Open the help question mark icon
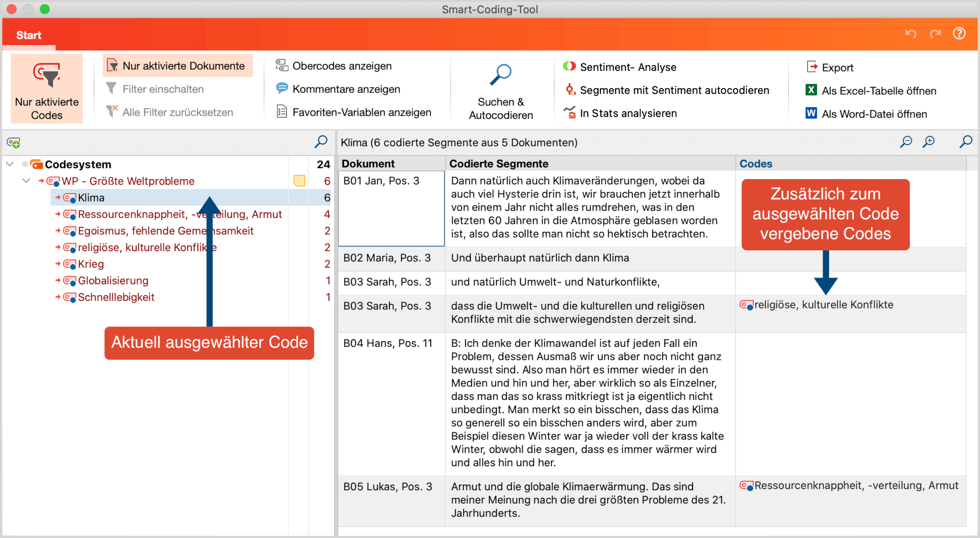This screenshot has height=538, width=980. click(x=959, y=33)
